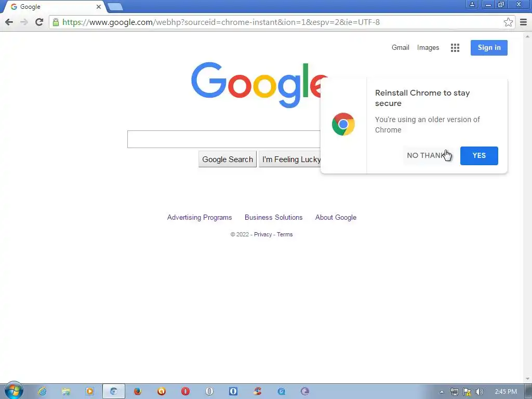
Task: Open the volume control in the tray
Action: coord(479,392)
